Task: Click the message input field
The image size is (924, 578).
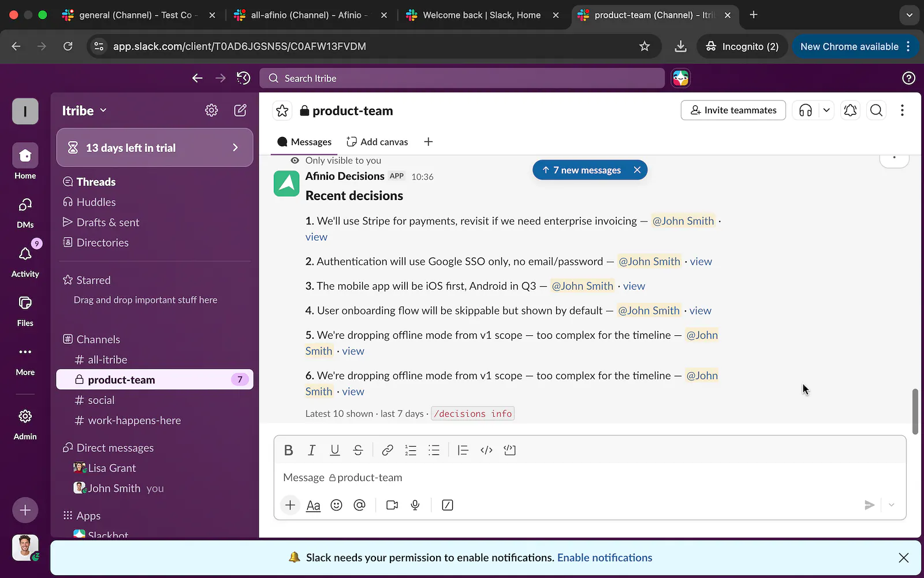Action: [x=590, y=477]
